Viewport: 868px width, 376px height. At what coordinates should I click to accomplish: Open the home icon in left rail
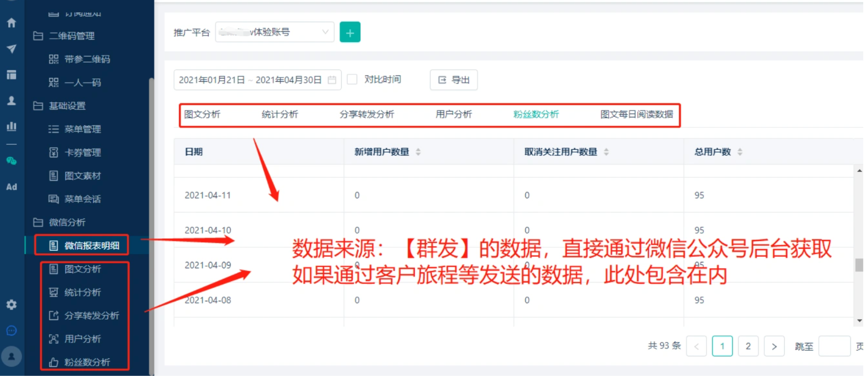12,23
